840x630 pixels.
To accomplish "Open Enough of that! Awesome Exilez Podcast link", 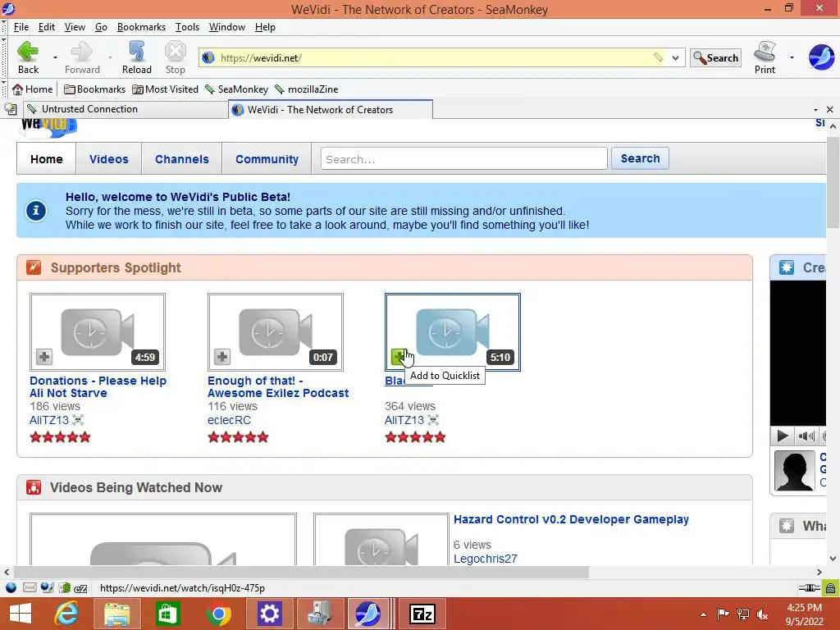I will pyautogui.click(x=278, y=387).
